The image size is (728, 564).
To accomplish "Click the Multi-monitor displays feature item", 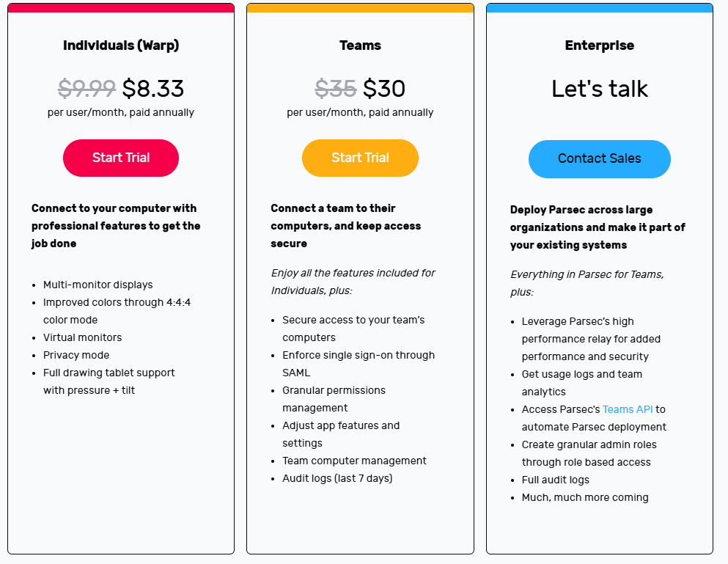I will point(98,285).
